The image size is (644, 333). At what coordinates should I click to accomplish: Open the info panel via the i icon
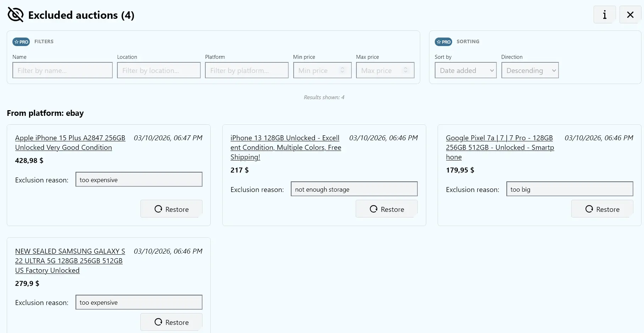604,15
